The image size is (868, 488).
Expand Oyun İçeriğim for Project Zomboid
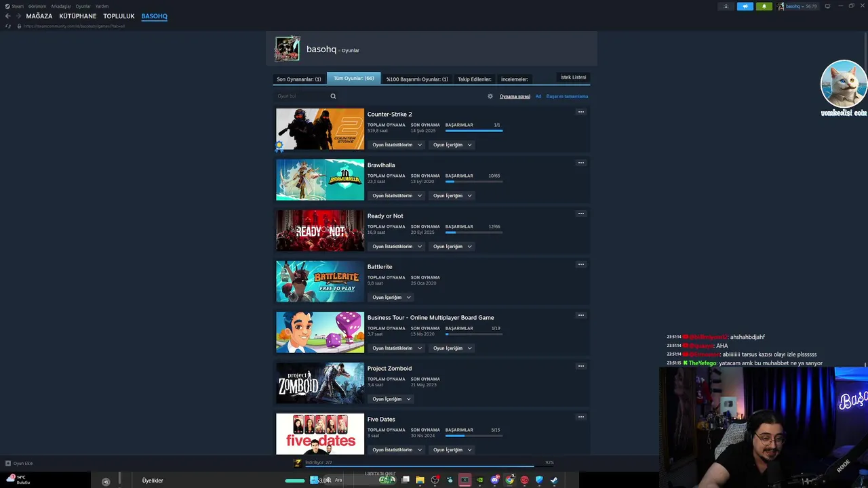pos(391,399)
